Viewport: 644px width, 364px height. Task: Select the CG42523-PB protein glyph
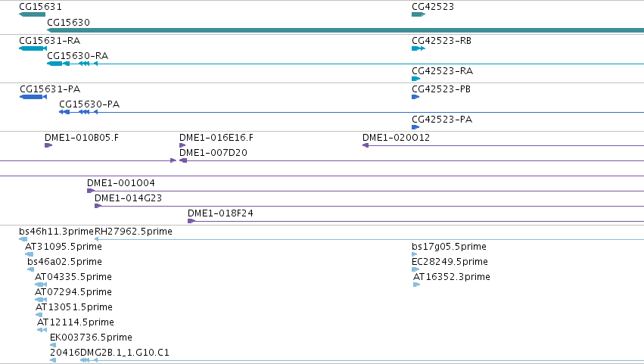point(415,97)
